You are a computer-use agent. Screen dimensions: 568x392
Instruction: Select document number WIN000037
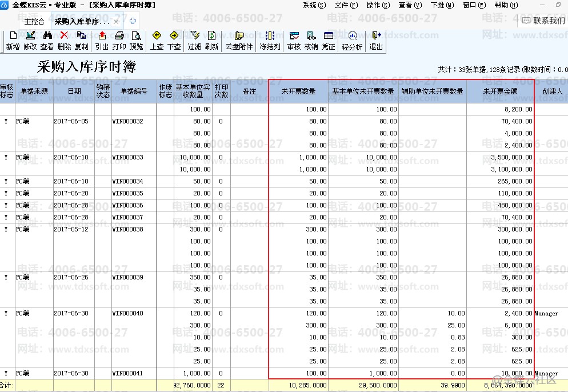(127, 217)
